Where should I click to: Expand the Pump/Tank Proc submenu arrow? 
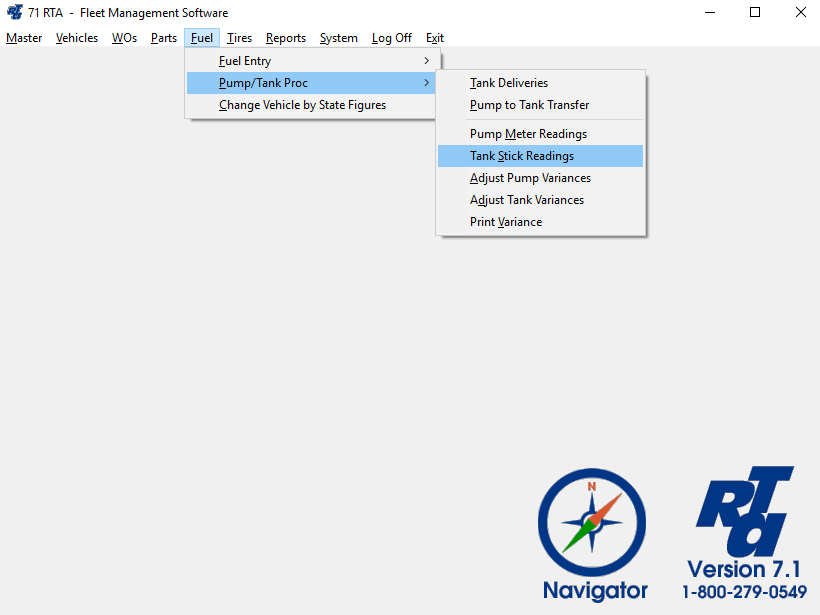(427, 83)
